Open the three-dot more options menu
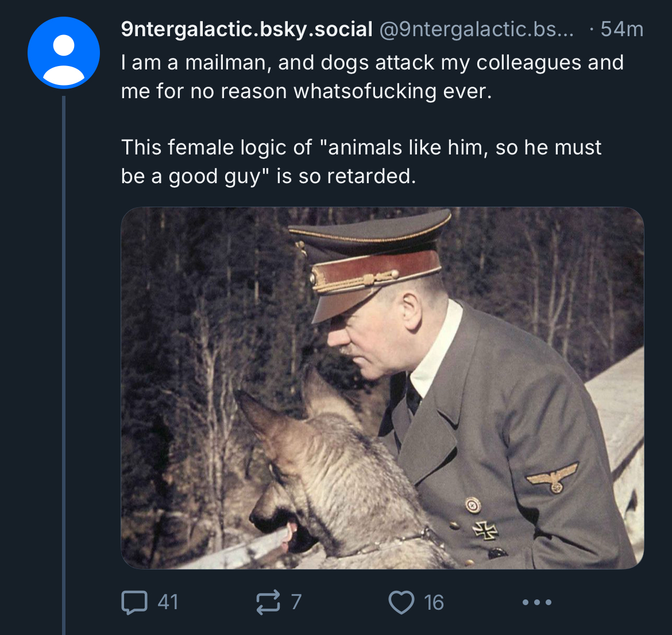Screen dimensions: 672x635 click(537, 602)
